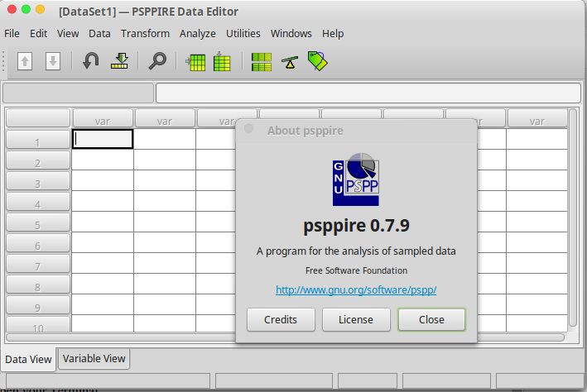The image size is (587, 392).
Task: Select the Data View tab
Action: click(x=28, y=360)
